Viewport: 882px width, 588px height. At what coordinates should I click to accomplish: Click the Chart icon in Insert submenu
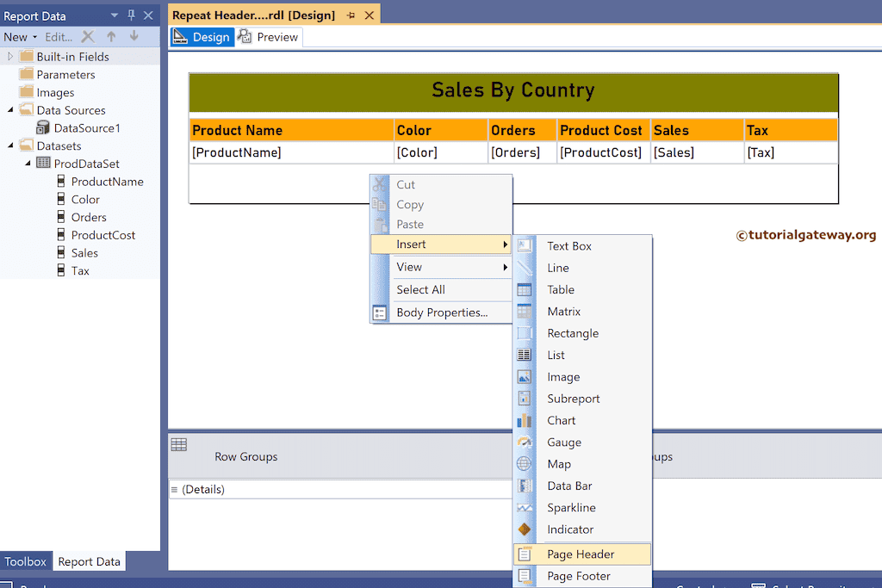pos(525,420)
